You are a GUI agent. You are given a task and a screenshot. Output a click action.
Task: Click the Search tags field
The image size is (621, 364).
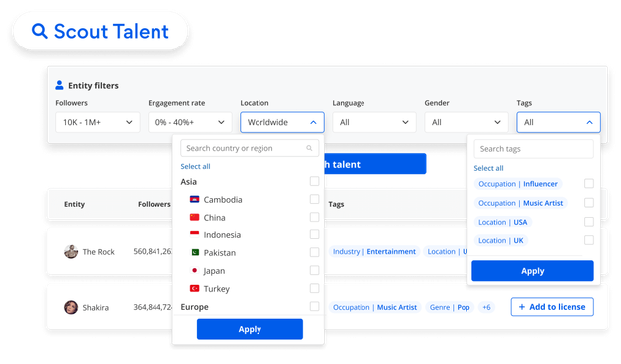pos(534,149)
